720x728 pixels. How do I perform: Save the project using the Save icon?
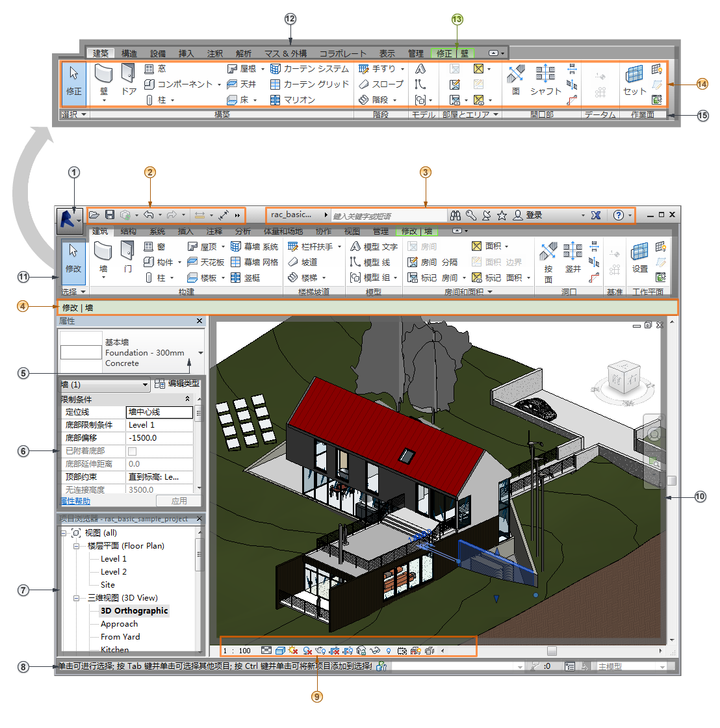110,215
